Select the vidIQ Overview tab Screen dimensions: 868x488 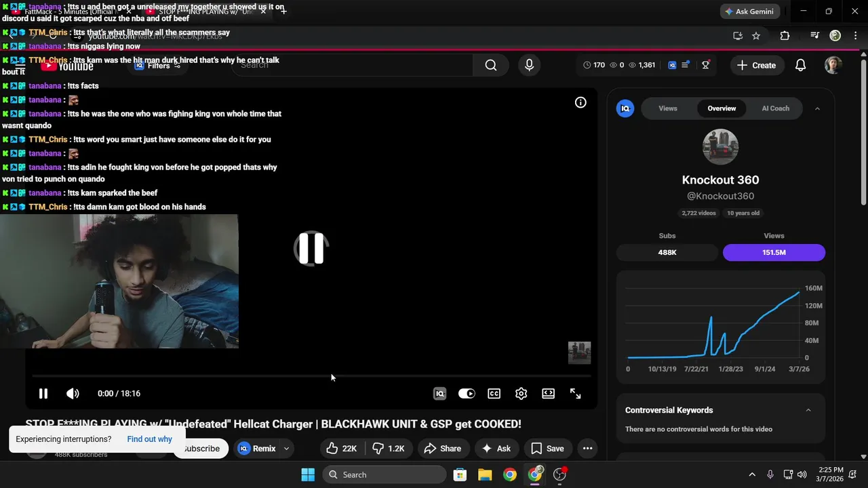(722, 108)
